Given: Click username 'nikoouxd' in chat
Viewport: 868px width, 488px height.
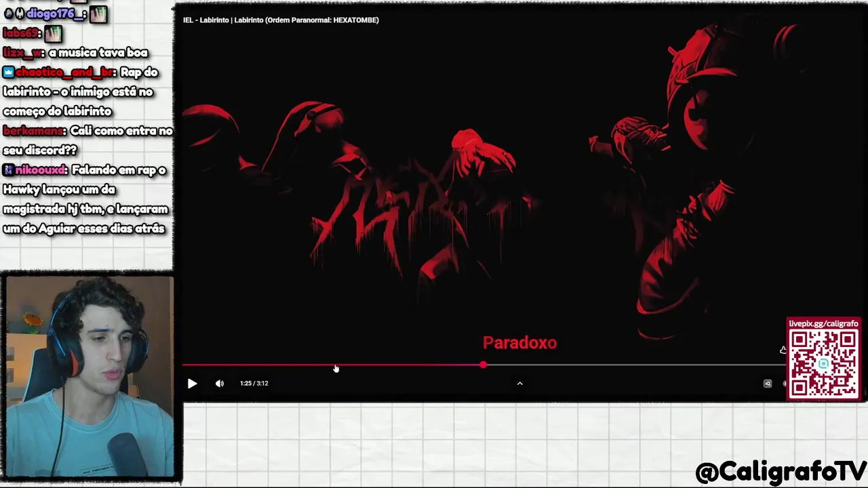Looking at the screenshot, I should coord(41,170).
